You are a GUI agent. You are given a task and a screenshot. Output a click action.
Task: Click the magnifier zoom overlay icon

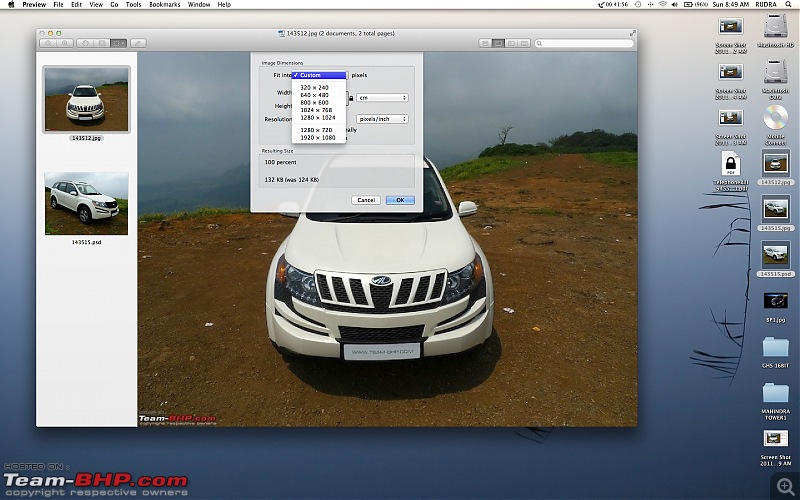pyautogui.click(x=785, y=485)
